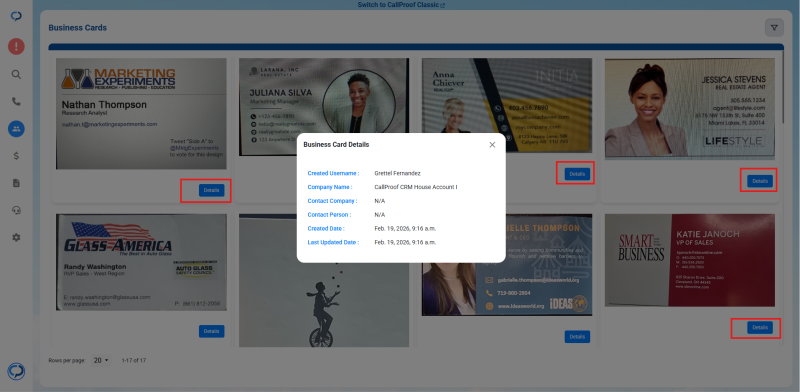
Task: Click the chat bubble icon at the sidebar bottom
Action: tap(16, 371)
